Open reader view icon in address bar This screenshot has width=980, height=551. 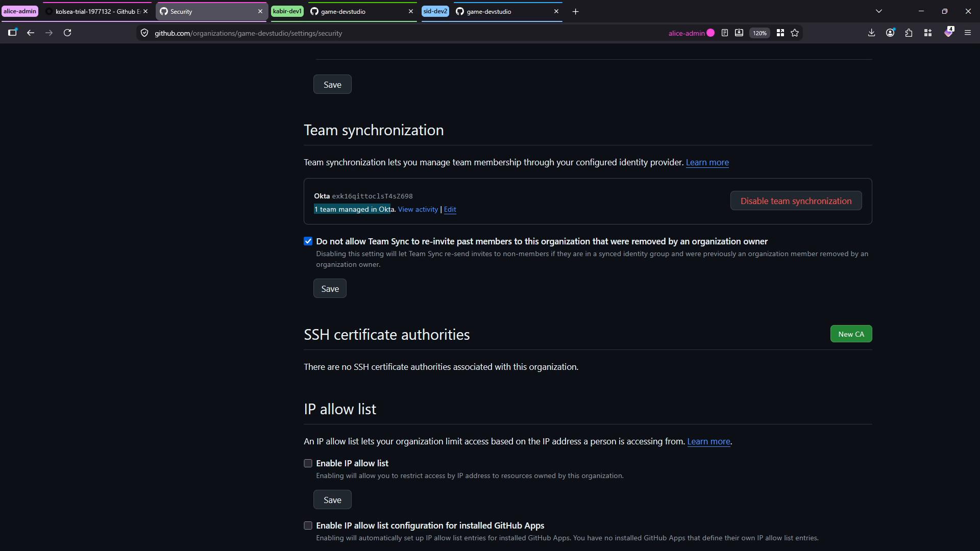click(x=724, y=33)
